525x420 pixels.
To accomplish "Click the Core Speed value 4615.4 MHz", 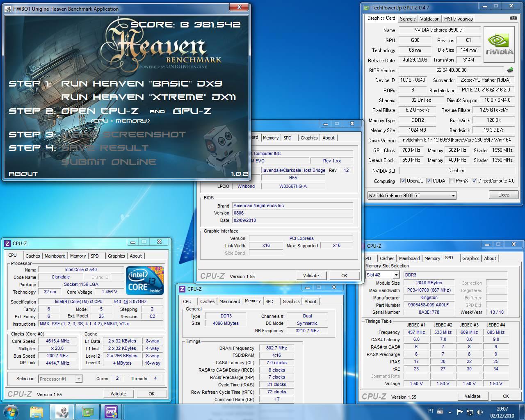I will pos(57,341).
